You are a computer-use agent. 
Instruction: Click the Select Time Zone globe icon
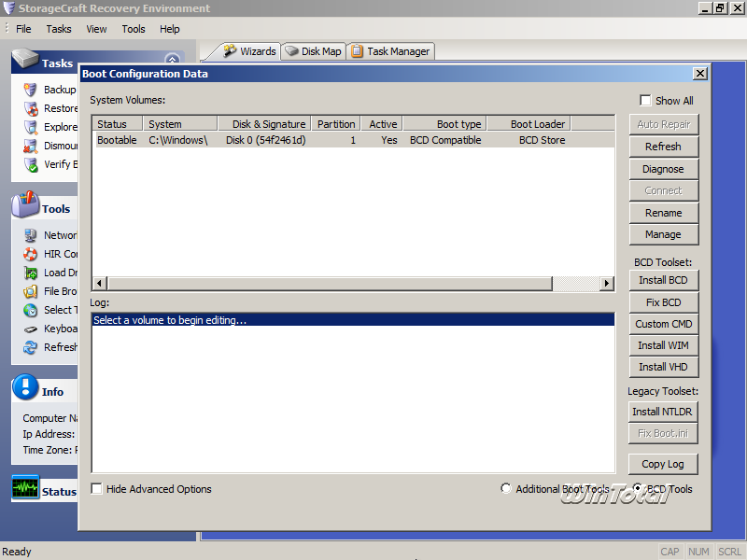point(31,310)
